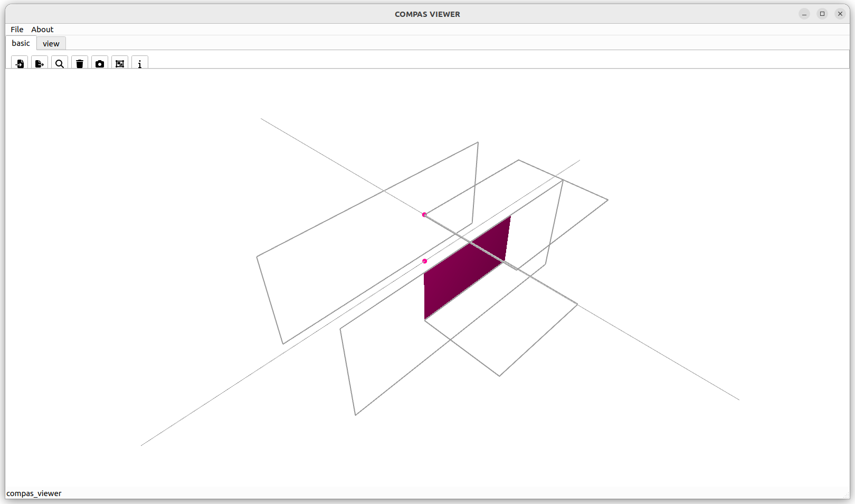The image size is (855, 504).
Task: Switch to the view tab
Action: pyautogui.click(x=51, y=43)
